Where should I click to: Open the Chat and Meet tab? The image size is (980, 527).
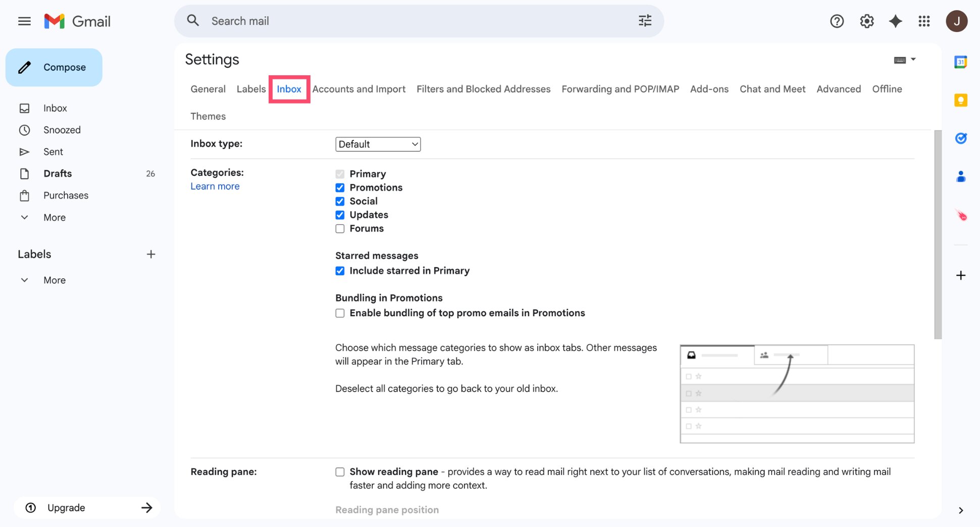pyautogui.click(x=772, y=89)
